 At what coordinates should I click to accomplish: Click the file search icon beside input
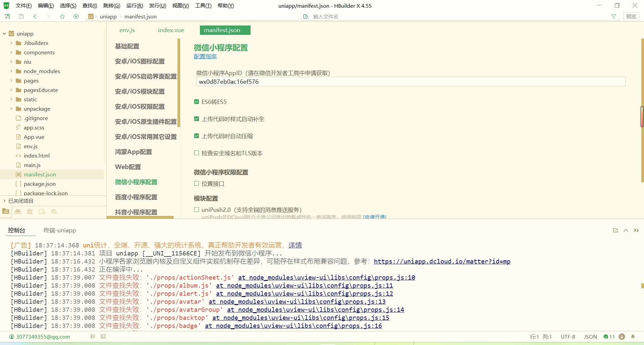306,16
